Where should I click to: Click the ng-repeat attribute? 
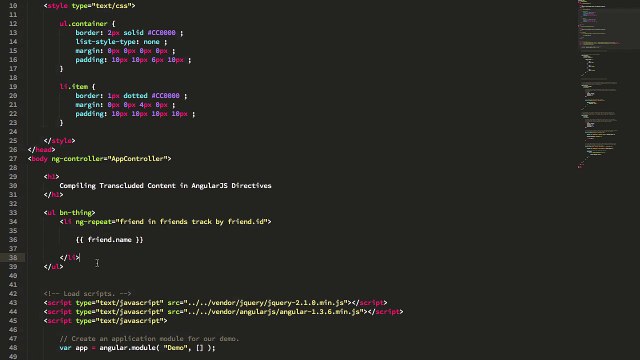(x=93, y=222)
